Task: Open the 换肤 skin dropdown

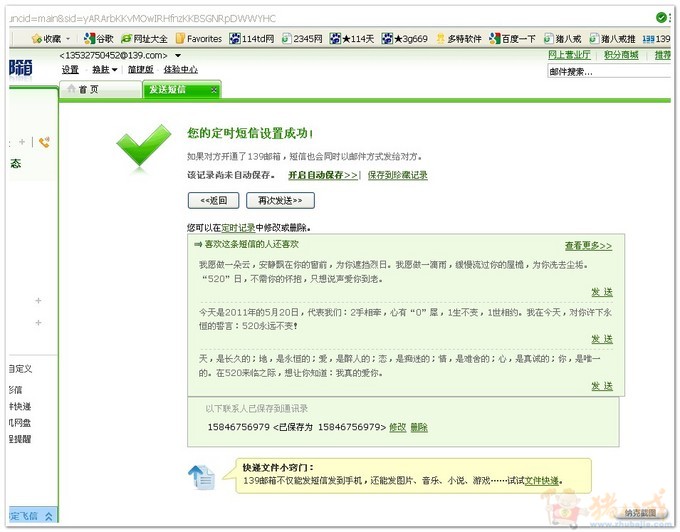Action: pyautogui.click(x=105, y=69)
